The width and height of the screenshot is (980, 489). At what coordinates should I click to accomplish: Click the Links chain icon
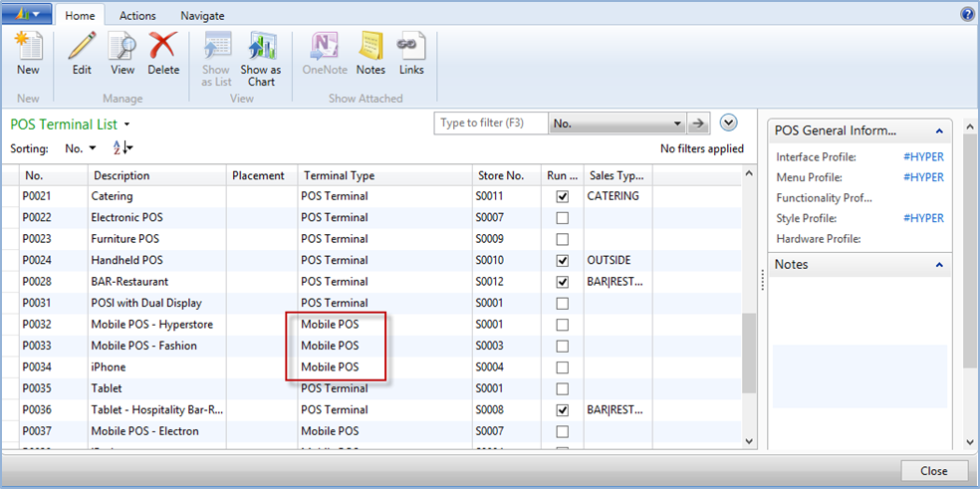coord(411,48)
